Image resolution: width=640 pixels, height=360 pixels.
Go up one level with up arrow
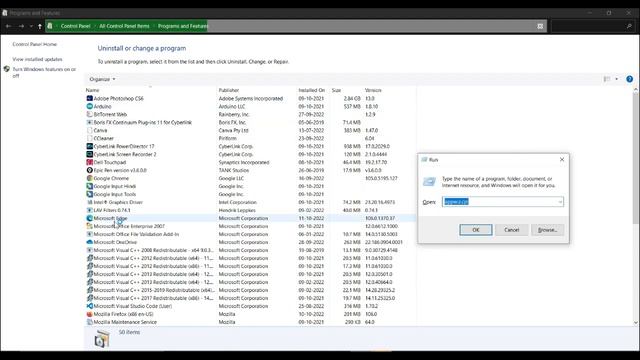(x=40, y=26)
